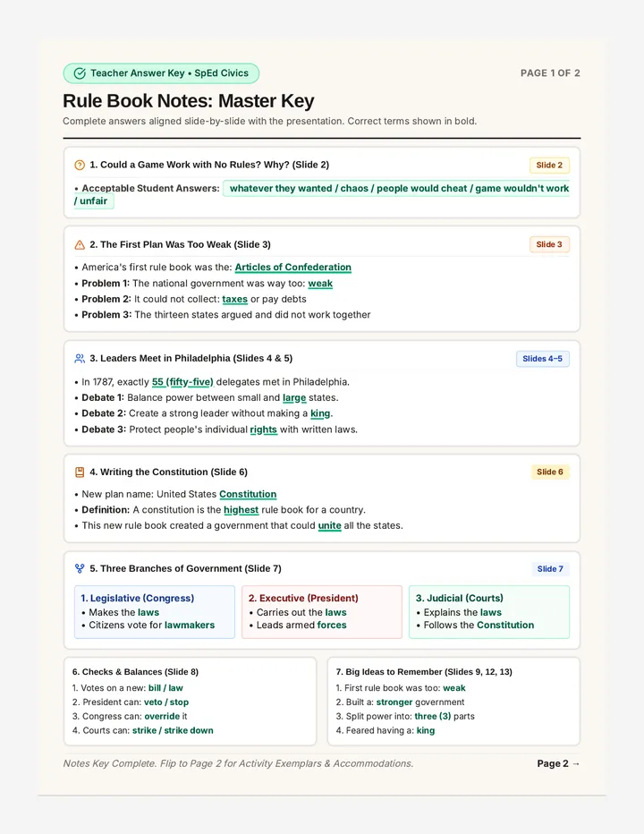644x834 pixels.
Task: Click the underlined answer unite
Action: pos(330,525)
